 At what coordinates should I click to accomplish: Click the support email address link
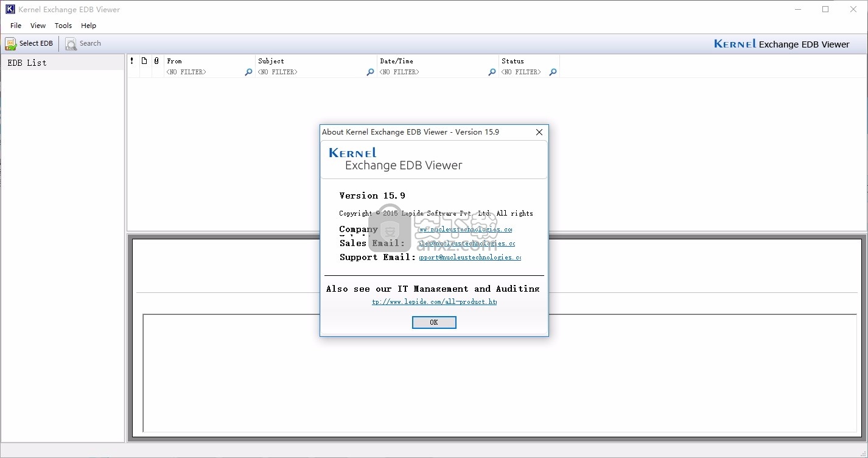pyautogui.click(x=470, y=257)
